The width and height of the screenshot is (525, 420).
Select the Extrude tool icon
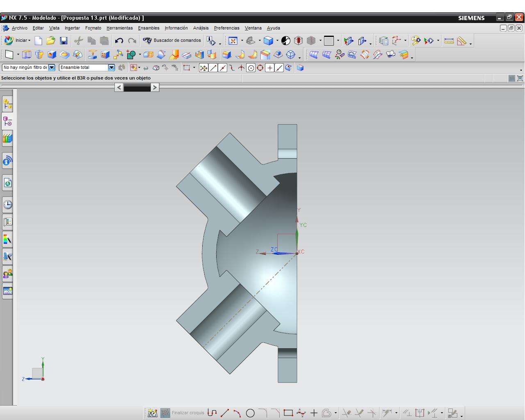pos(26,55)
